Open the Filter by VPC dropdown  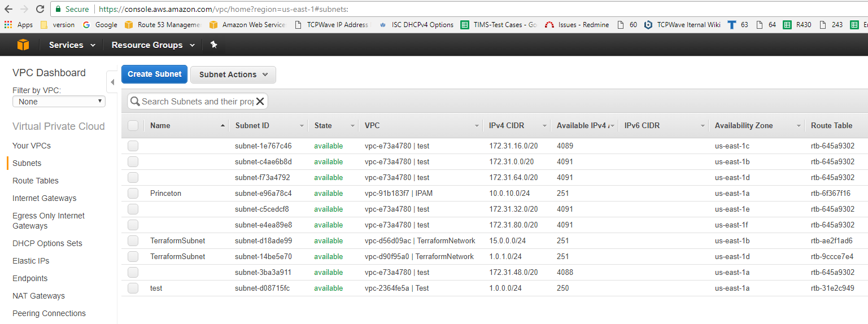click(59, 102)
